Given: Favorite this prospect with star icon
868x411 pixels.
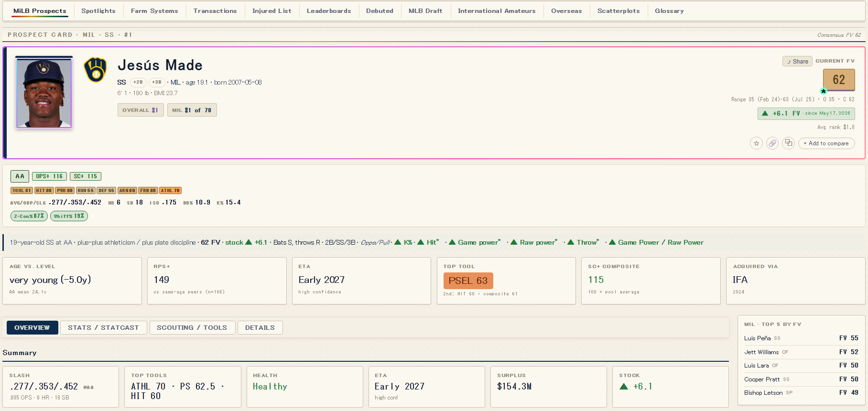Looking at the screenshot, I should point(756,143).
